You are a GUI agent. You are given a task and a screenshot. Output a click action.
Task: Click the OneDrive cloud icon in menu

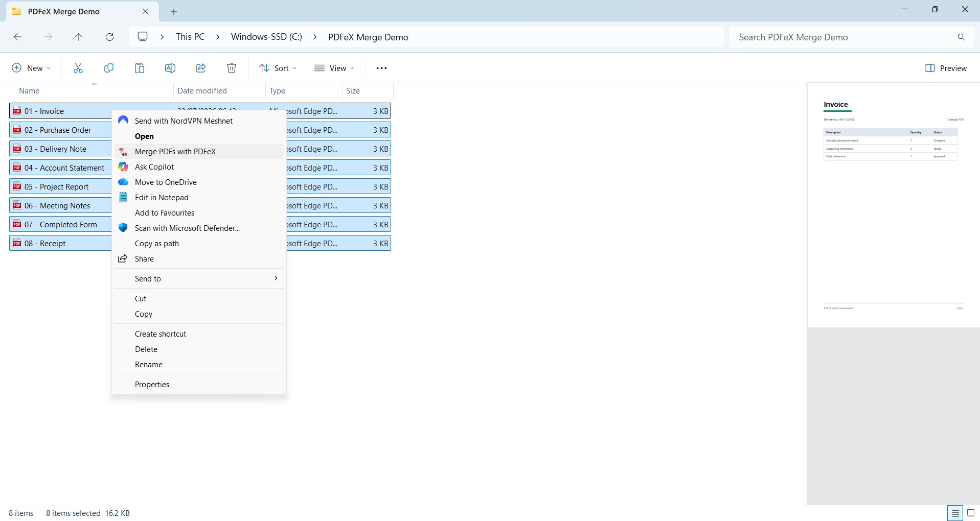(123, 182)
